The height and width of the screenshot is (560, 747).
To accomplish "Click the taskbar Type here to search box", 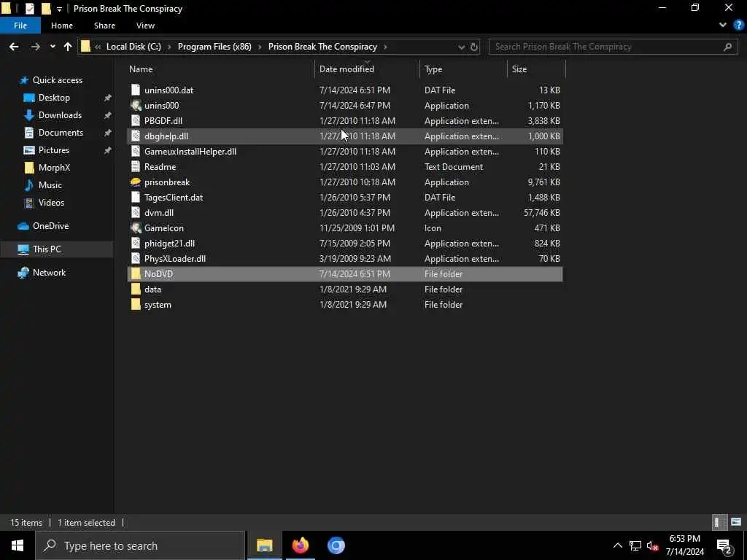I will coord(141,545).
